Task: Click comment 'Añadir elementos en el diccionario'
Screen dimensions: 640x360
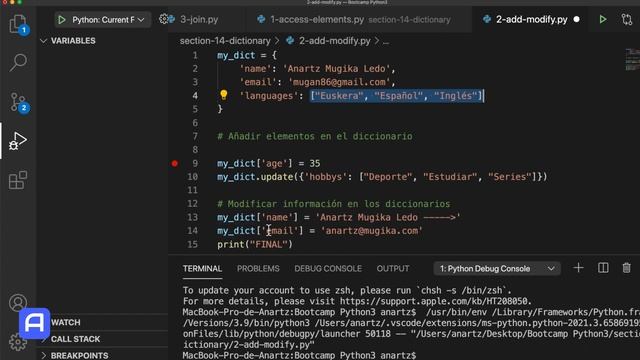Action: point(315,136)
